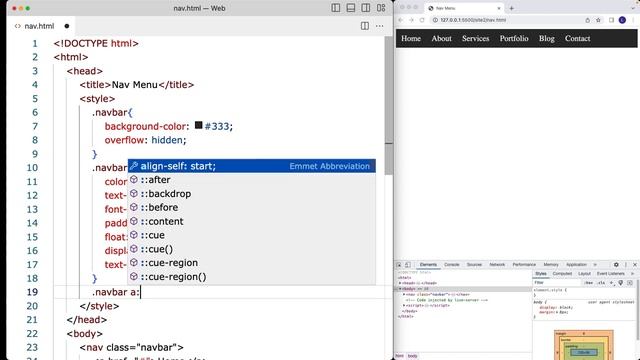640x360 pixels.
Task: Expand the <script> node in Elements tree
Action: pos(404,305)
